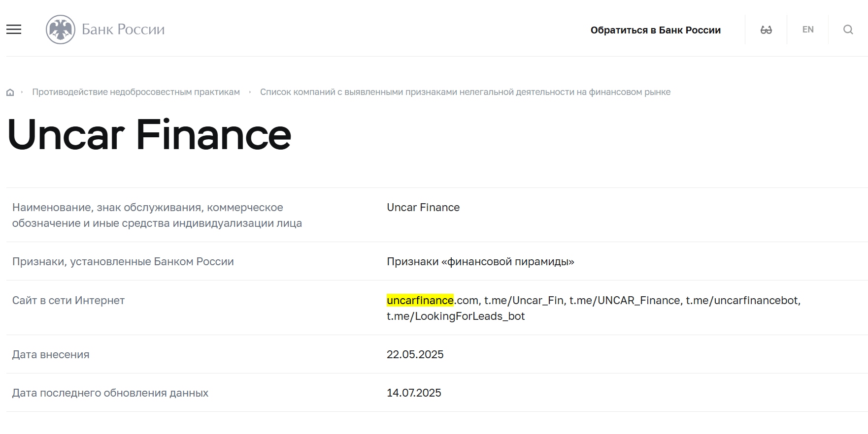Switch language to EN
Image resolution: width=868 pixels, height=434 pixels.
point(808,30)
